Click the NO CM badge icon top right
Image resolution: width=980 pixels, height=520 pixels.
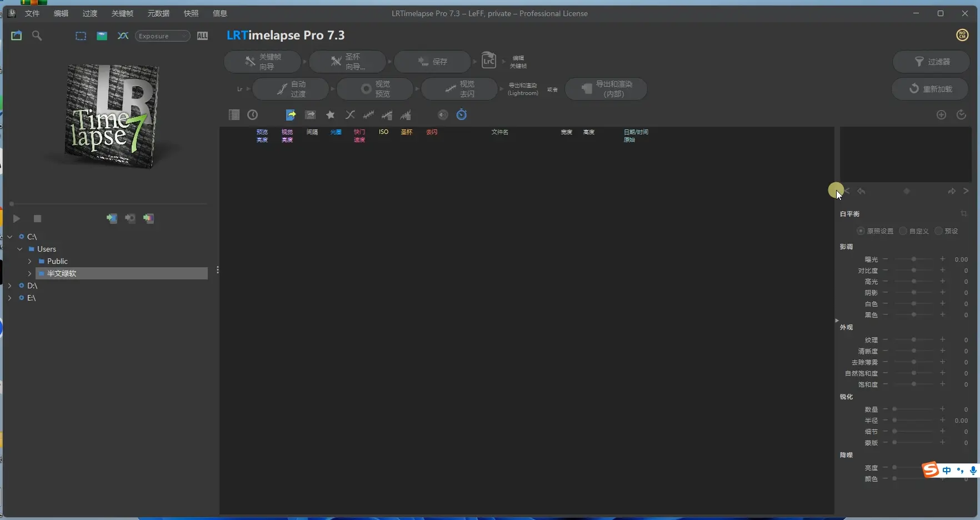click(x=962, y=35)
